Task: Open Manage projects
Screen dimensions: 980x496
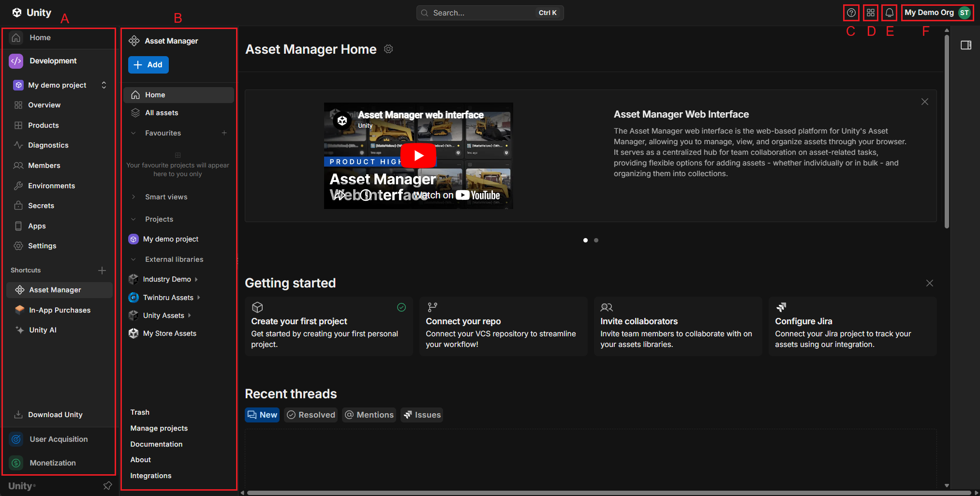Action: coord(159,428)
